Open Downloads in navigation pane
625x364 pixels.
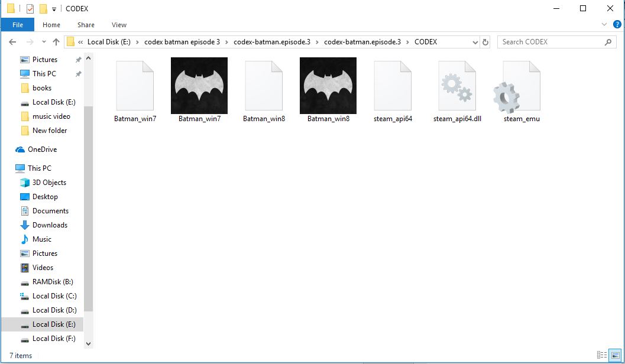click(x=50, y=225)
